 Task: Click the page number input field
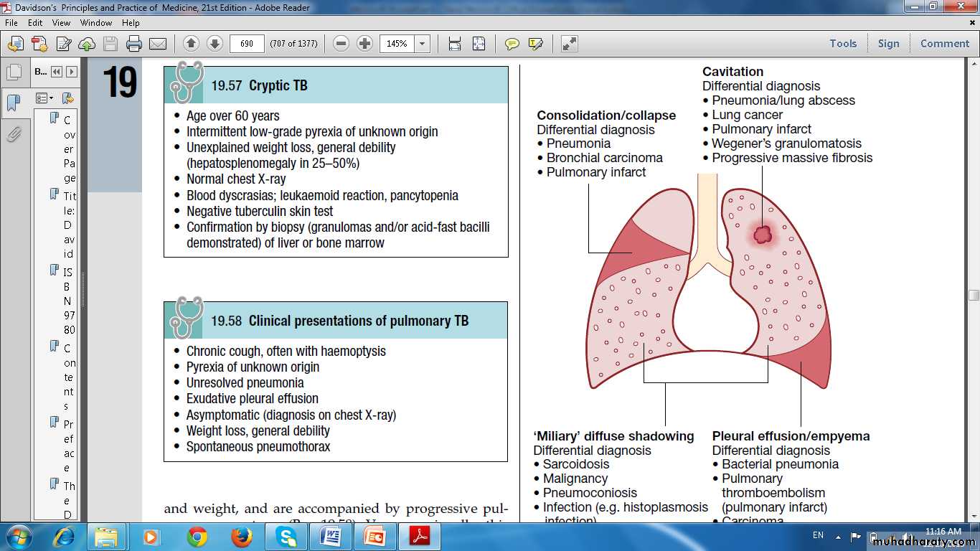247,44
